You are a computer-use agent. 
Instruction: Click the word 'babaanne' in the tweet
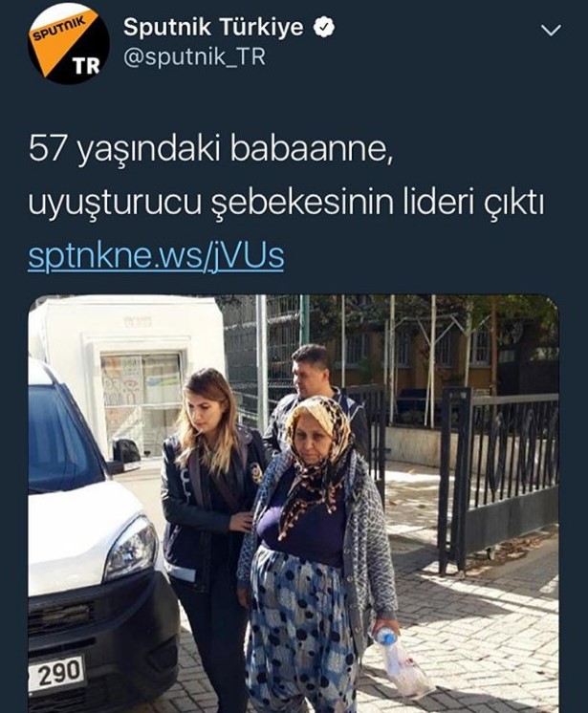311,150
